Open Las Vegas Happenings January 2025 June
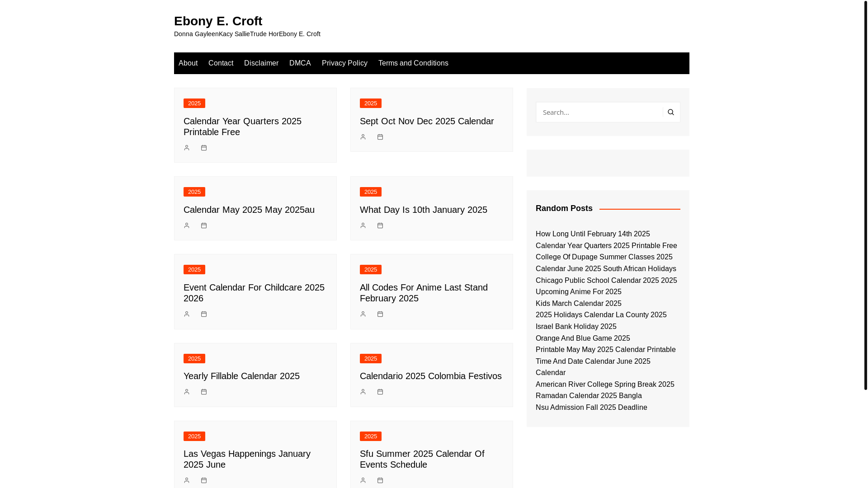The width and height of the screenshot is (868, 488). 247,459
